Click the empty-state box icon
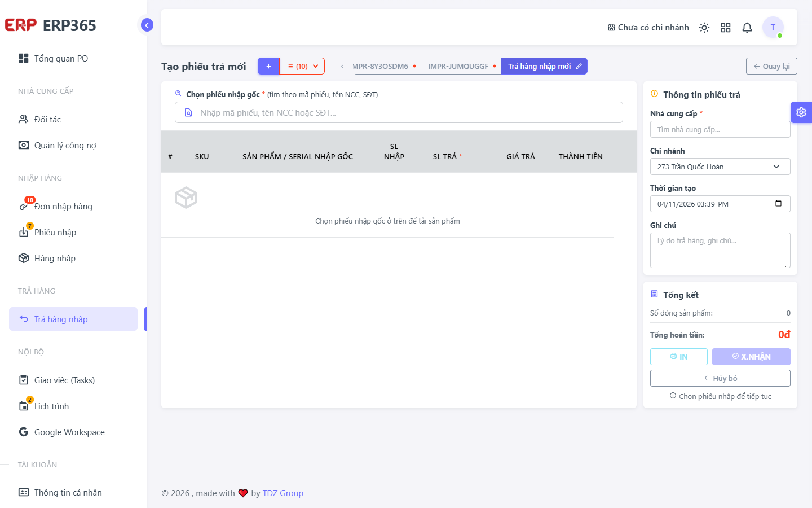This screenshot has width=812, height=508. (x=186, y=198)
